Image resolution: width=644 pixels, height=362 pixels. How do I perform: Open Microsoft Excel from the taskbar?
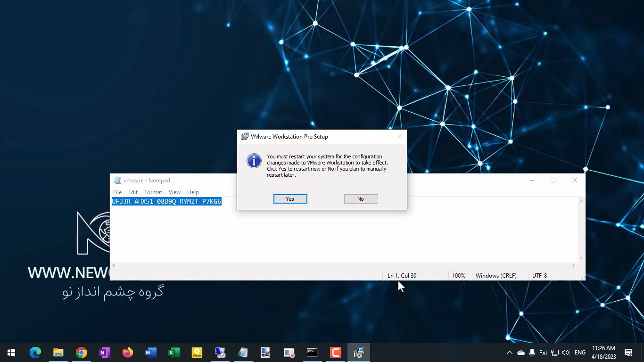(173, 353)
